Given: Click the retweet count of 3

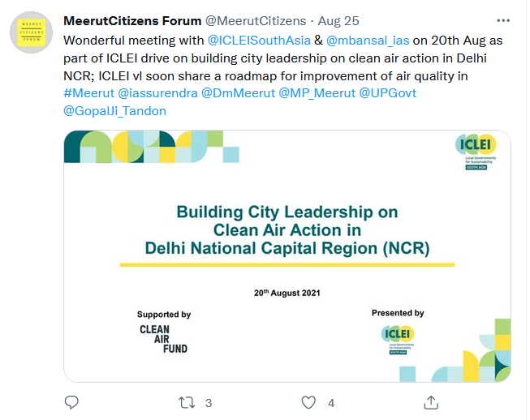Looking at the screenshot, I should [x=209, y=403].
